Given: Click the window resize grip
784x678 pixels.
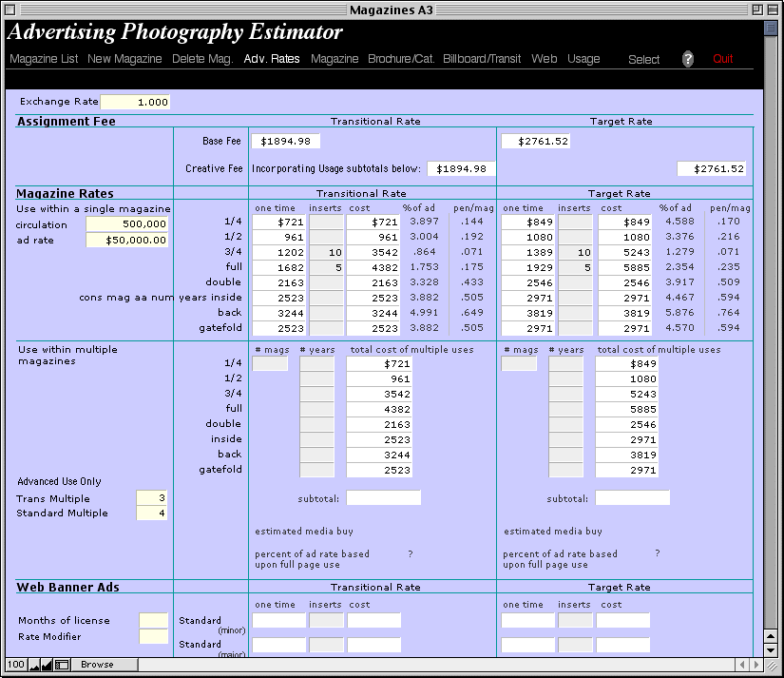Looking at the screenshot, I should (771, 665).
